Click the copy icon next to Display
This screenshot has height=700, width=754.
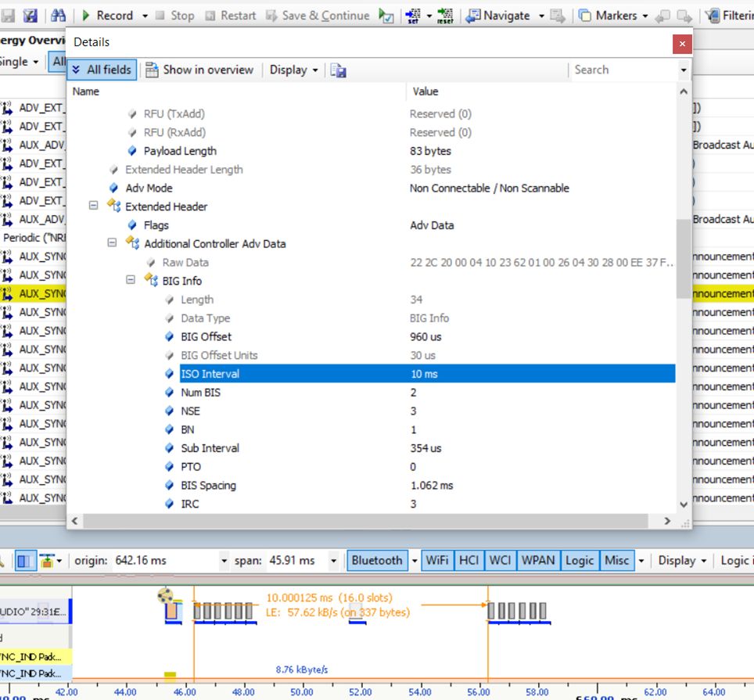point(338,70)
